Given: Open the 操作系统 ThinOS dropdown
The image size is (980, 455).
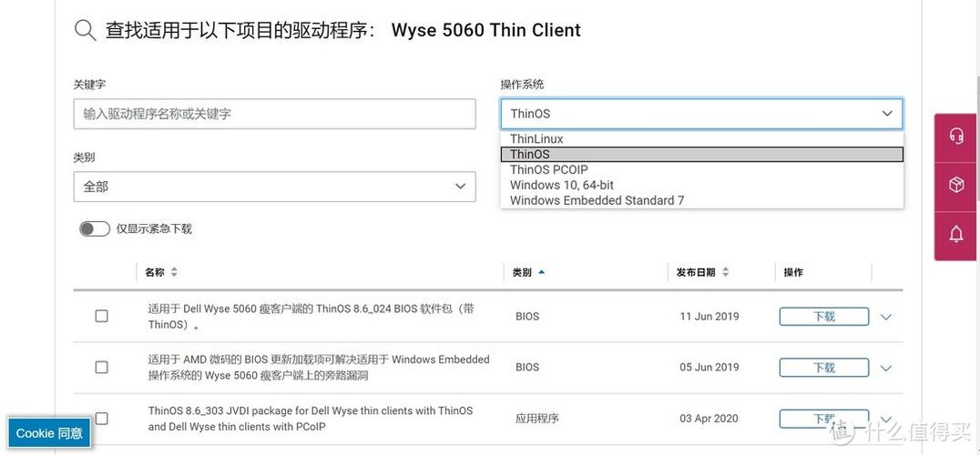Looking at the screenshot, I should (701, 114).
